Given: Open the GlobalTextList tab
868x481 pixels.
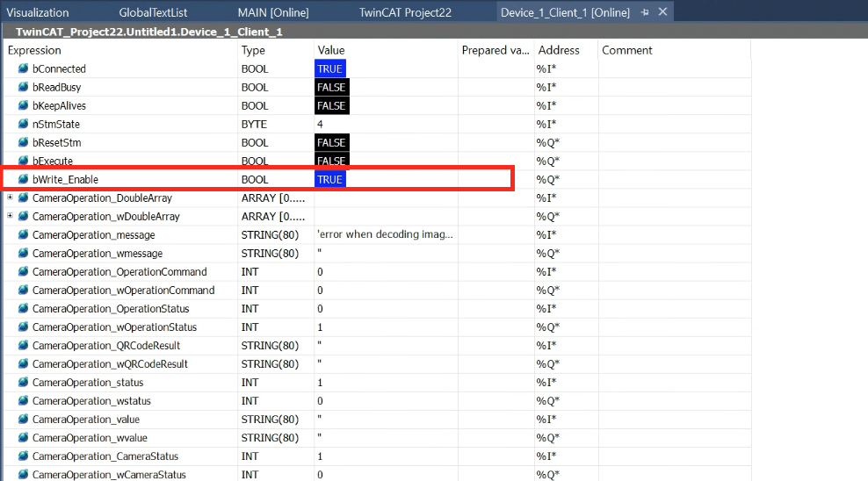Looking at the screenshot, I should pos(154,12).
